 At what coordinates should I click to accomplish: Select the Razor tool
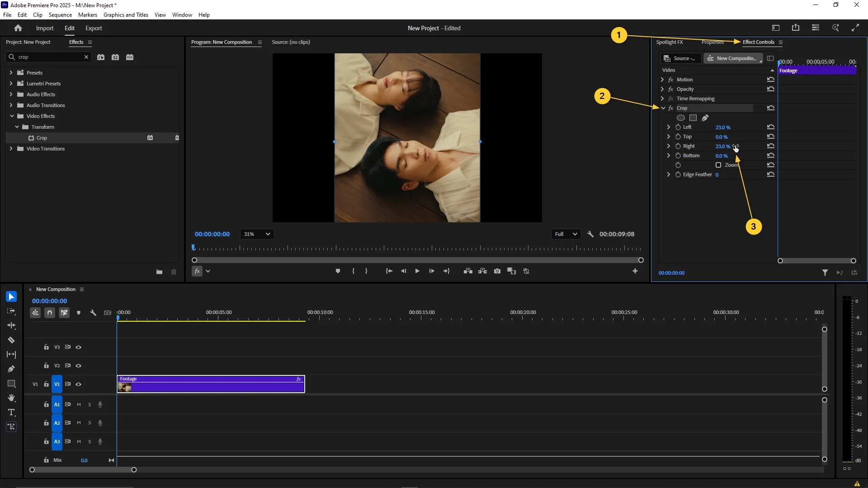point(11,340)
